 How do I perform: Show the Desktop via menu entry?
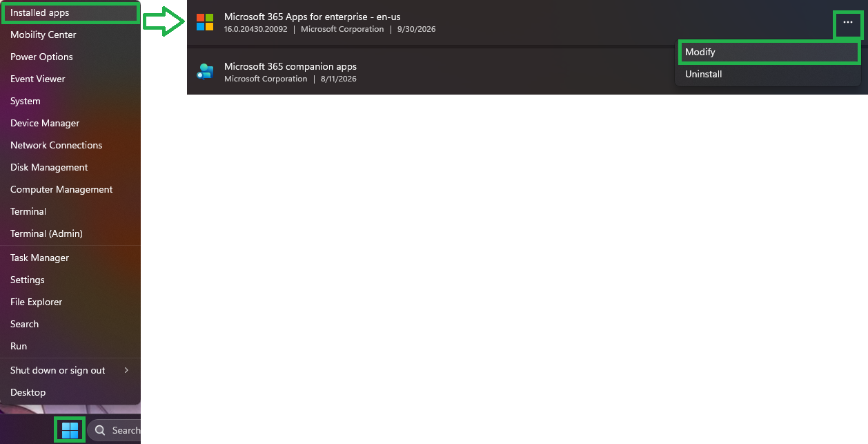[x=70, y=392]
